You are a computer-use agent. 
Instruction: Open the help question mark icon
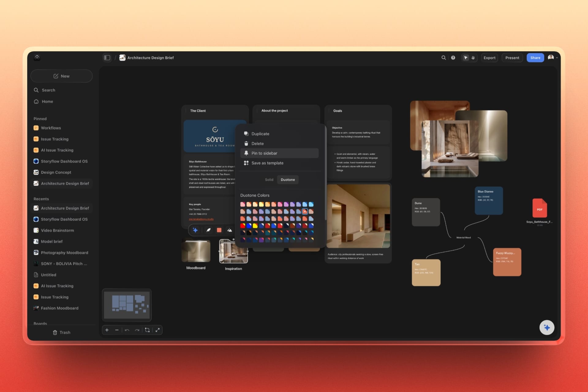(x=453, y=58)
